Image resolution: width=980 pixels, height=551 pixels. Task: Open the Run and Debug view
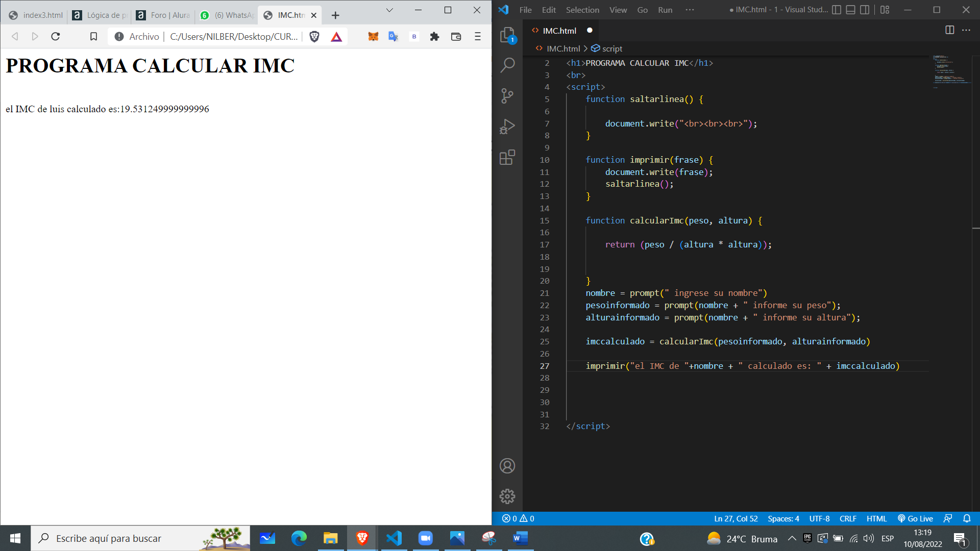[507, 127]
